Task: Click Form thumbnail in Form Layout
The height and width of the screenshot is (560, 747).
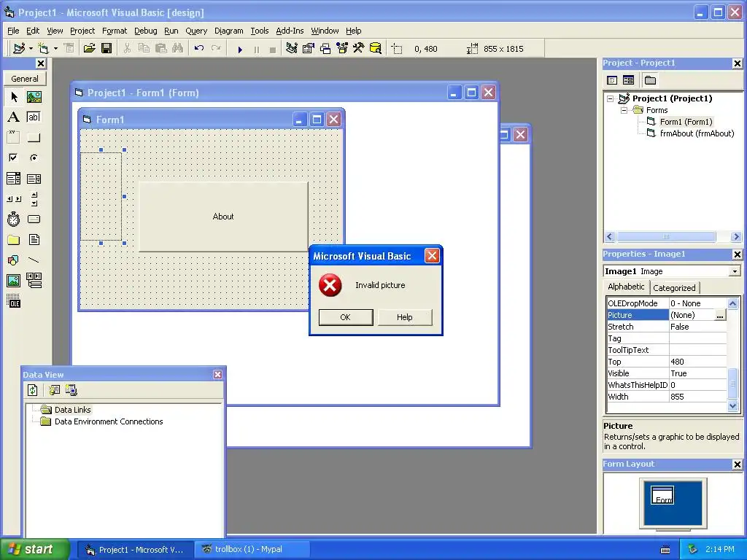Action: 662,496
